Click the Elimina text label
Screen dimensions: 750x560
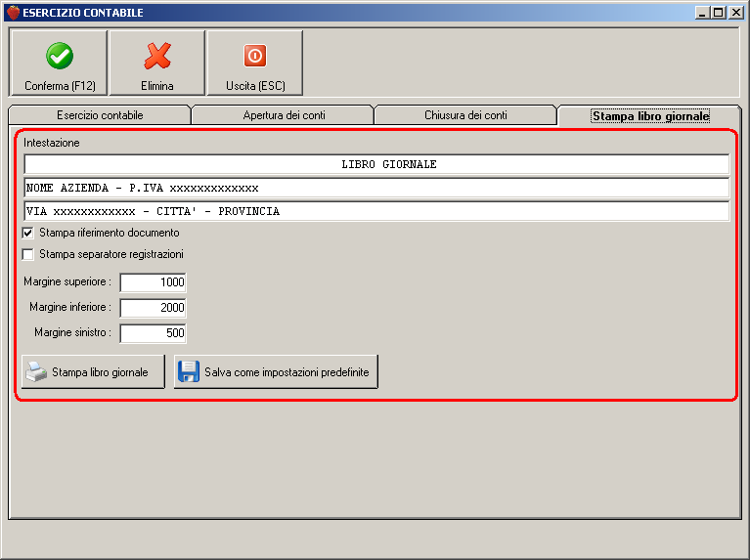pos(156,86)
